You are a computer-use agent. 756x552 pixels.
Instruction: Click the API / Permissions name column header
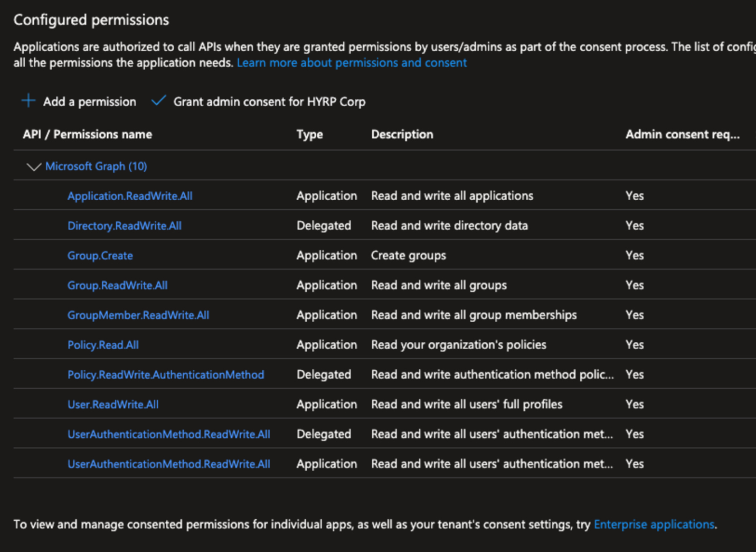(x=87, y=135)
